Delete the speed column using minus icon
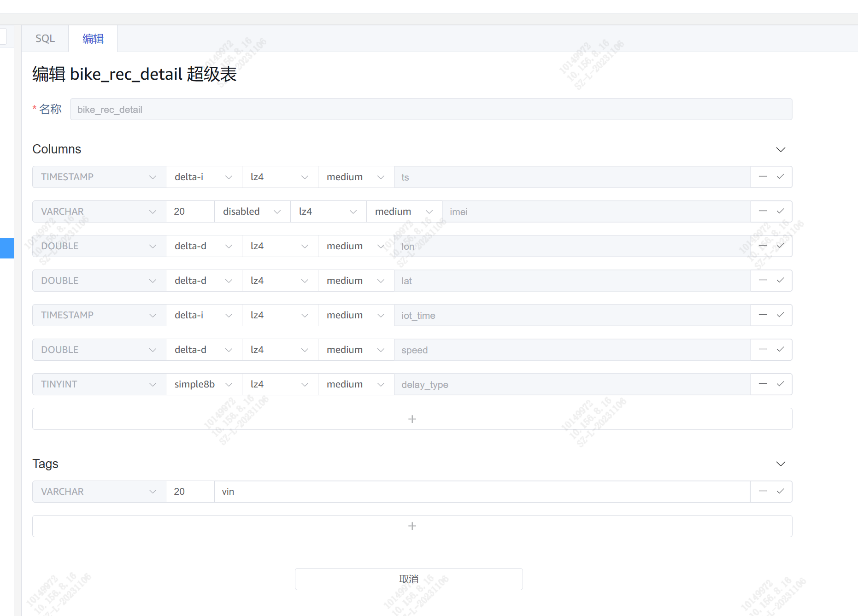Image resolution: width=858 pixels, height=616 pixels. tap(763, 350)
